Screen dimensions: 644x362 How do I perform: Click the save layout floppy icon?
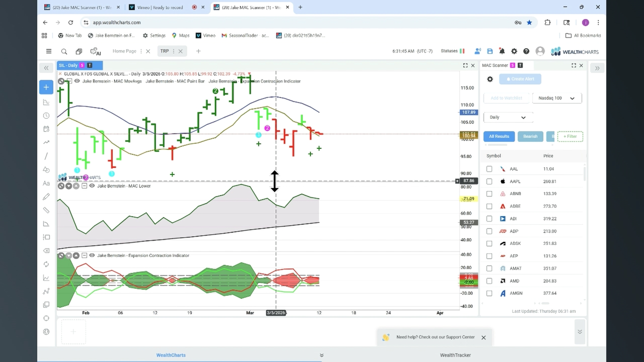[490, 51]
